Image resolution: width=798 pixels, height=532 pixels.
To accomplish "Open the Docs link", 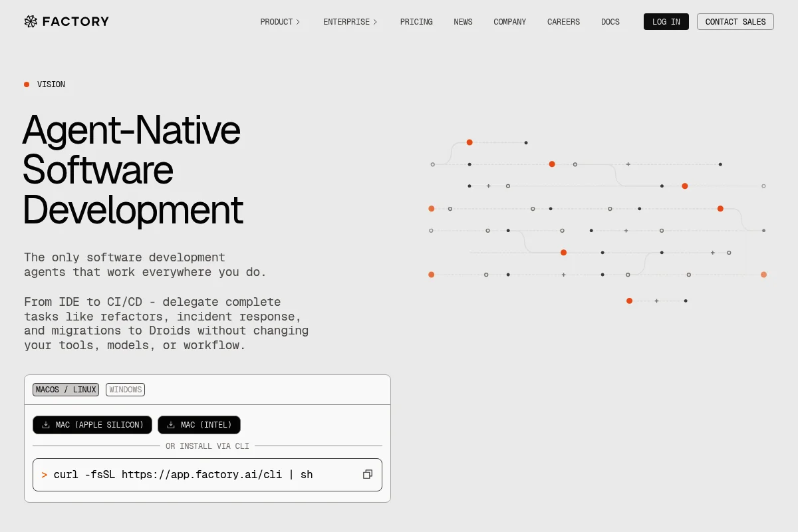I will [x=610, y=22].
